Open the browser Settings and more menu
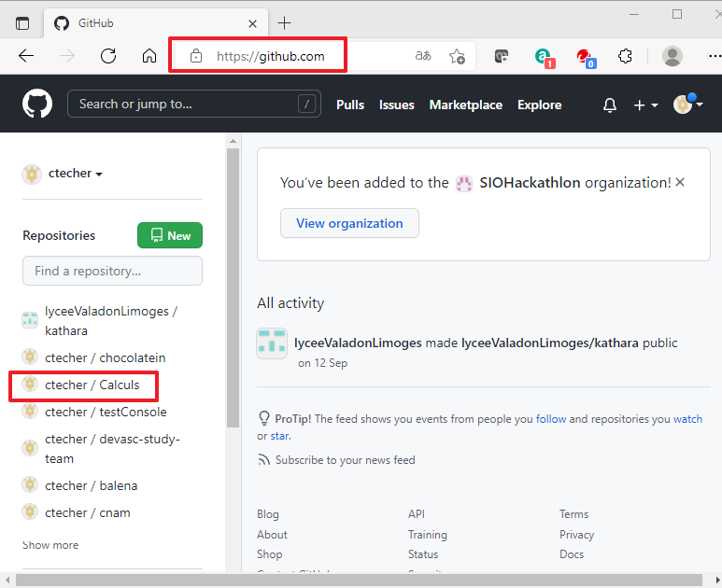722x588 pixels. tap(715, 56)
